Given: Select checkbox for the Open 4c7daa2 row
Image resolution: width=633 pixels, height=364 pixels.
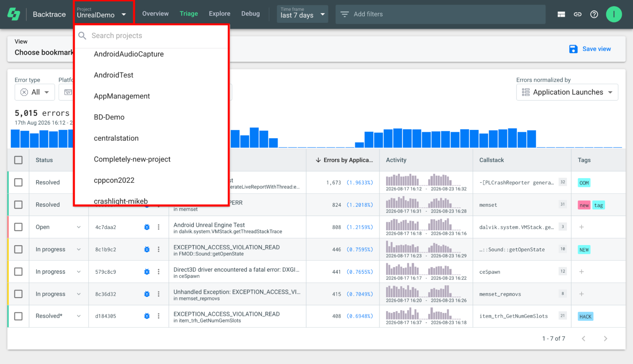Looking at the screenshot, I should [x=18, y=227].
